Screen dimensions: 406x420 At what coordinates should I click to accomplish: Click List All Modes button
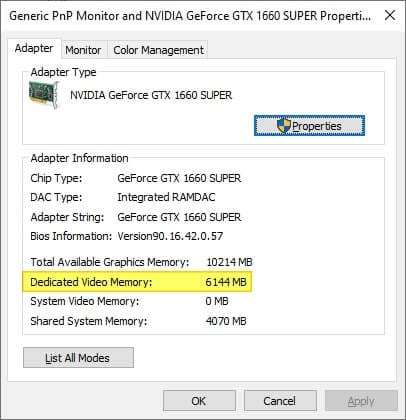point(78,358)
